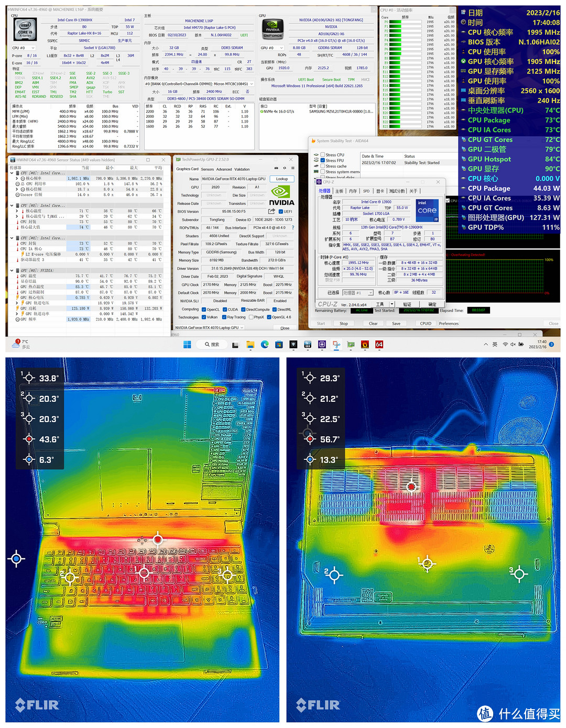
Task: Switch to the 显卡 tab in CPU-Z
Action: point(380,191)
